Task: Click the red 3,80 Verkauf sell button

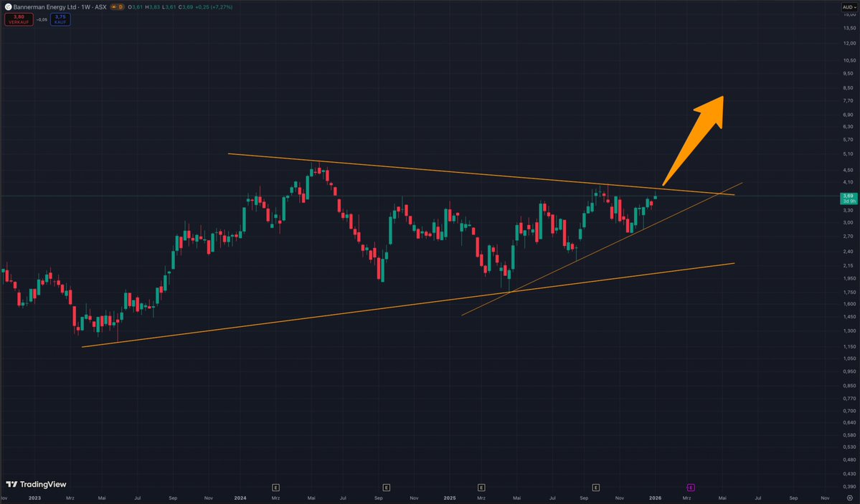Action: pos(19,19)
